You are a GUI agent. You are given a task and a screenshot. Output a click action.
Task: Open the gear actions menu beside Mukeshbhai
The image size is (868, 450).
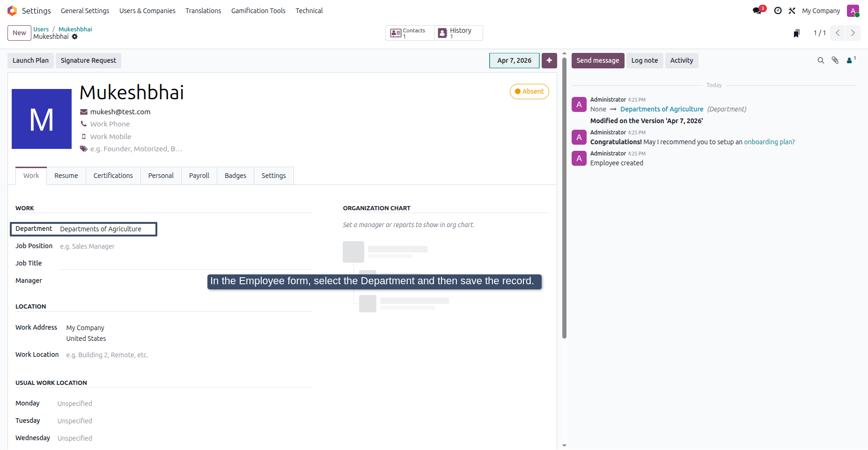tap(75, 37)
